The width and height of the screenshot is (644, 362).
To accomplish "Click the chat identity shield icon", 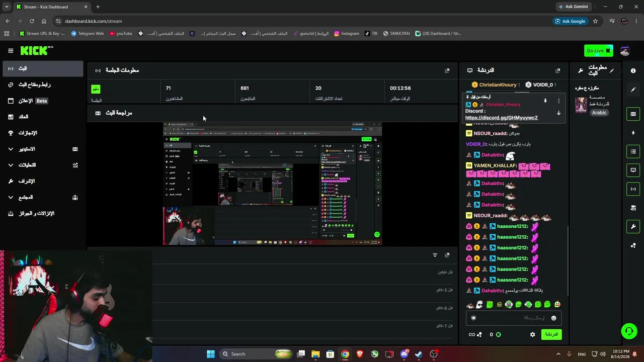I will [473, 318].
